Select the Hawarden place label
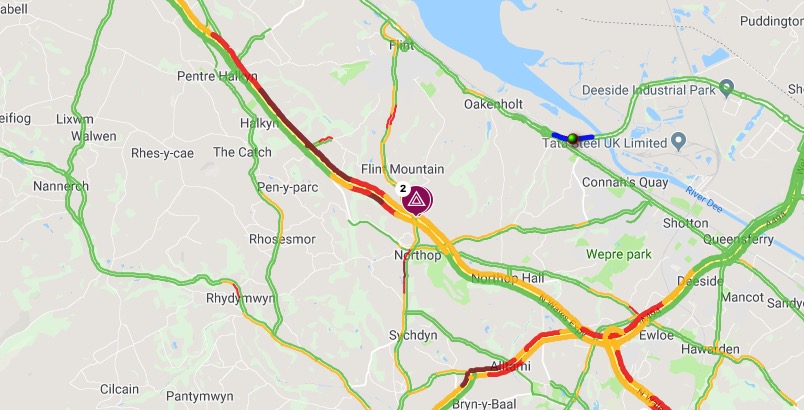The image size is (804, 410). [710, 350]
